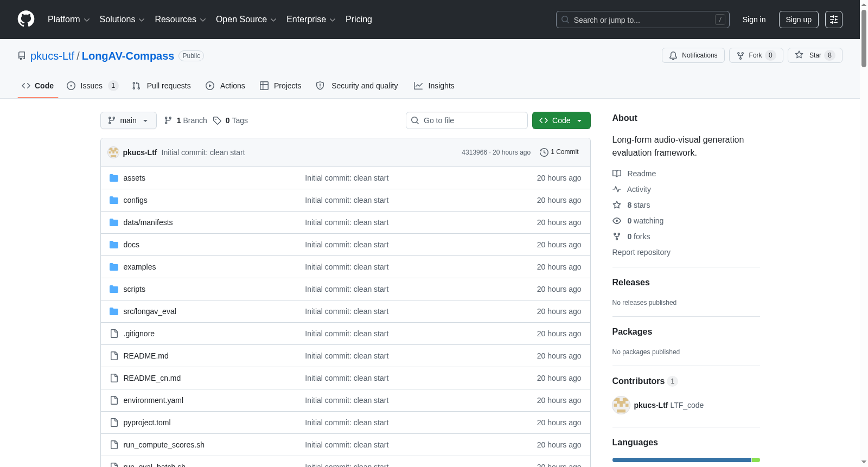
Task: Open the Pricing page
Action: [359, 20]
